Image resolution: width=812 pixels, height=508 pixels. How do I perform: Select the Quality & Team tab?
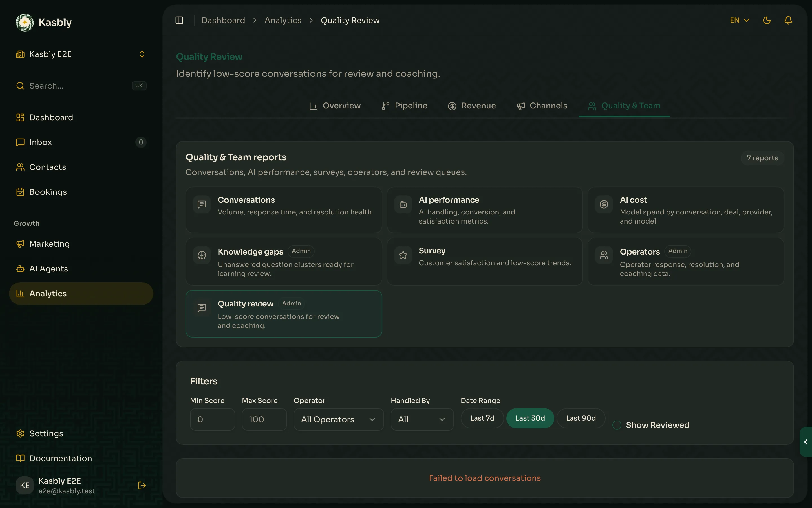click(x=624, y=106)
